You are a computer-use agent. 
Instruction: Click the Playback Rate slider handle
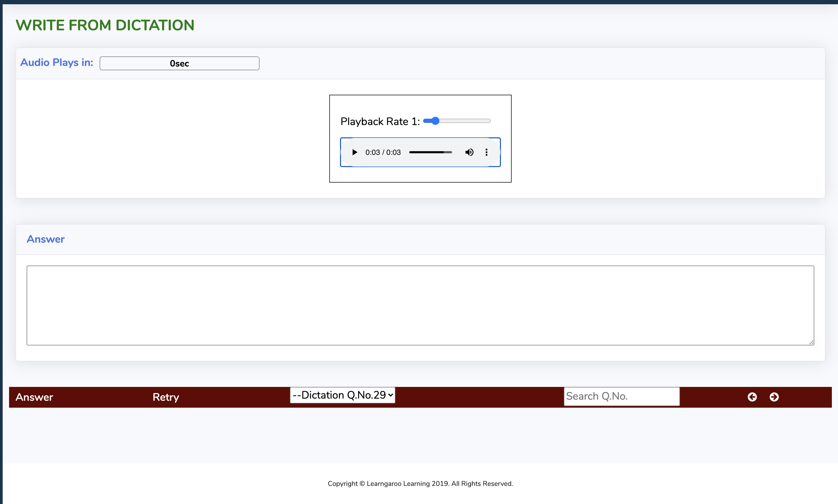pyautogui.click(x=435, y=121)
